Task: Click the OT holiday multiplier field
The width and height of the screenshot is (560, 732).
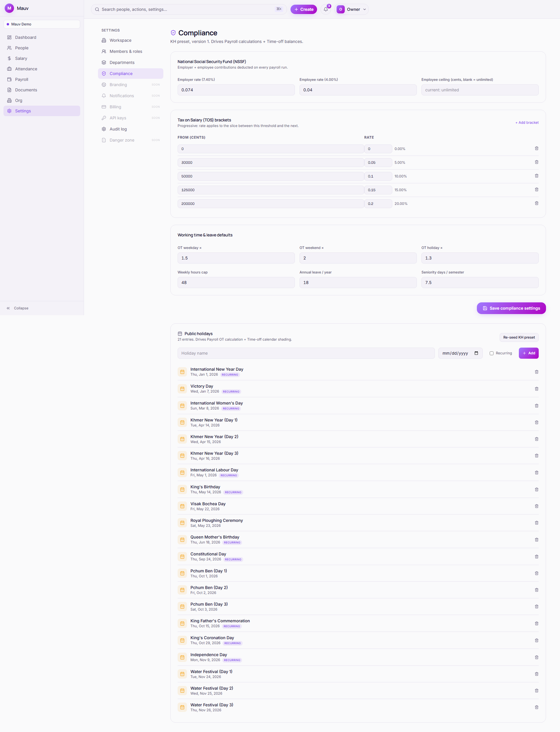Action: pyautogui.click(x=480, y=258)
